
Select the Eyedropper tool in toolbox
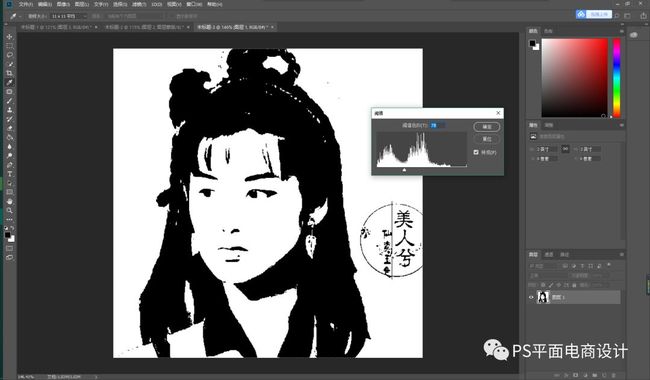coord(9,82)
